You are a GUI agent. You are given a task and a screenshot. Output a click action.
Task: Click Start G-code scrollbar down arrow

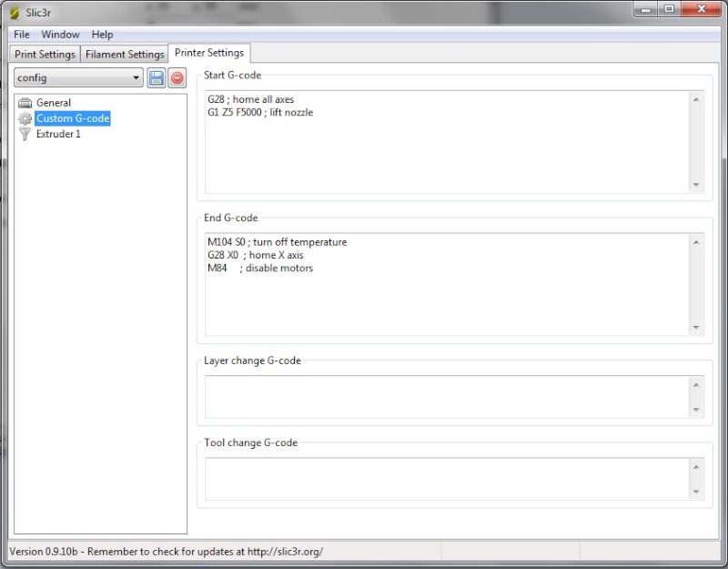(x=696, y=185)
